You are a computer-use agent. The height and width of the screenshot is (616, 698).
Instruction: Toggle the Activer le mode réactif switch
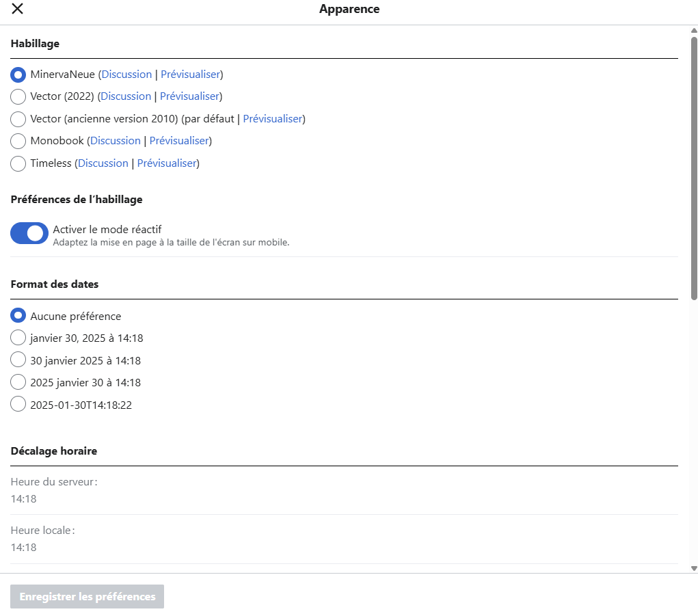29,233
